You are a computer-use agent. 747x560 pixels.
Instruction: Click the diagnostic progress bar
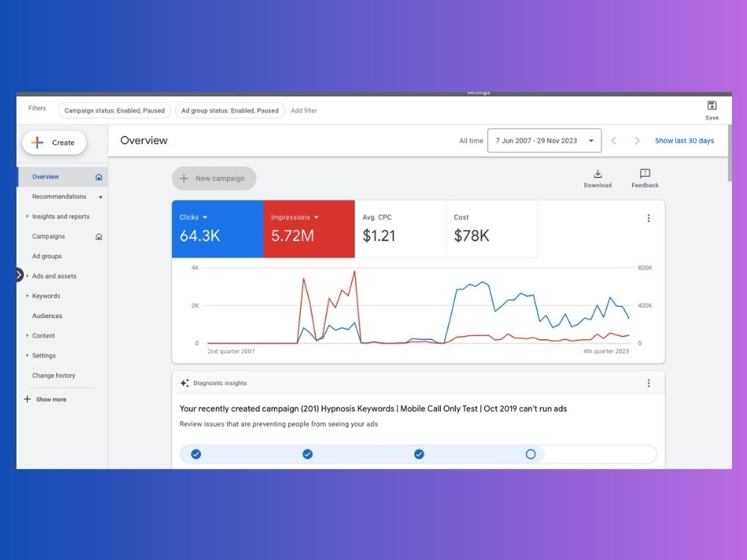click(x=418, y=454)
